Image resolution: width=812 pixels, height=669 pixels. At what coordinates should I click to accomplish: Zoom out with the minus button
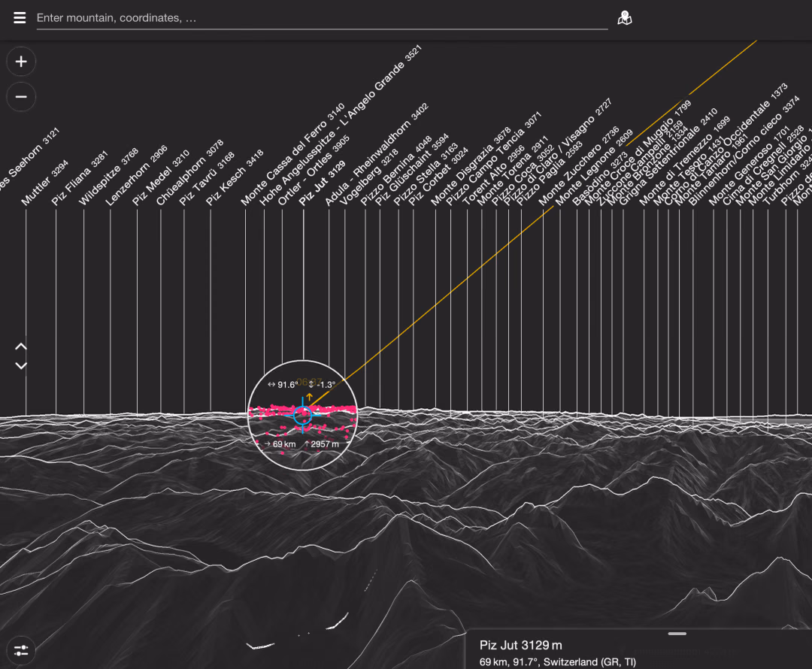coord(21,97)
